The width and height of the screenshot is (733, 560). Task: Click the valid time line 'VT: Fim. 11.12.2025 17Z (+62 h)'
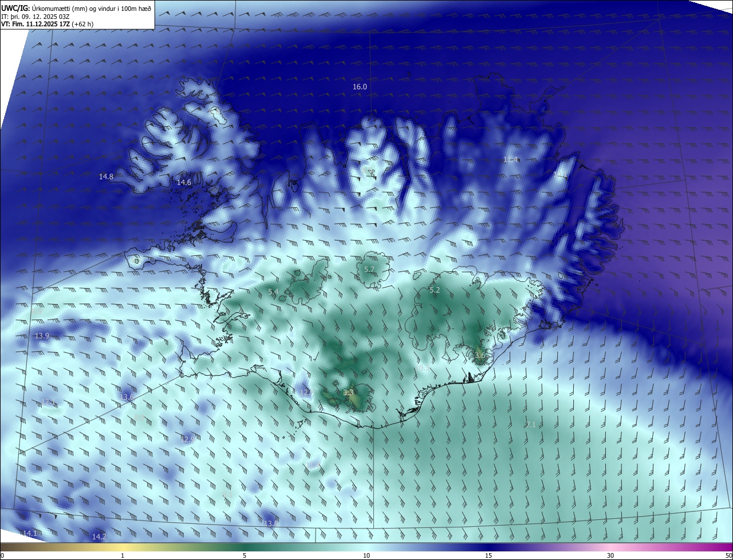click(x=47, y=24)
